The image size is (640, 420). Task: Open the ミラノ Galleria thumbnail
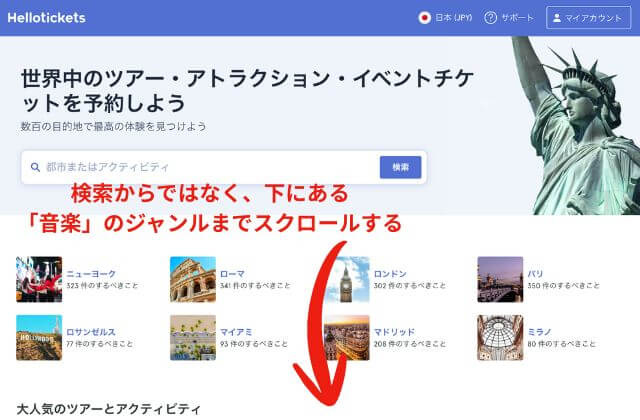(x=500, y=338)
